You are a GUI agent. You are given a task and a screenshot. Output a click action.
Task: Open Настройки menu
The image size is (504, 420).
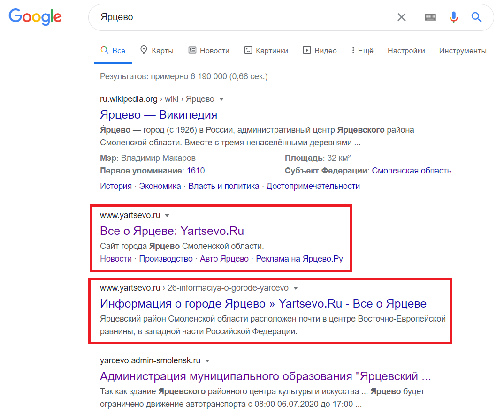pyautogui.click(x=406, y=51)
